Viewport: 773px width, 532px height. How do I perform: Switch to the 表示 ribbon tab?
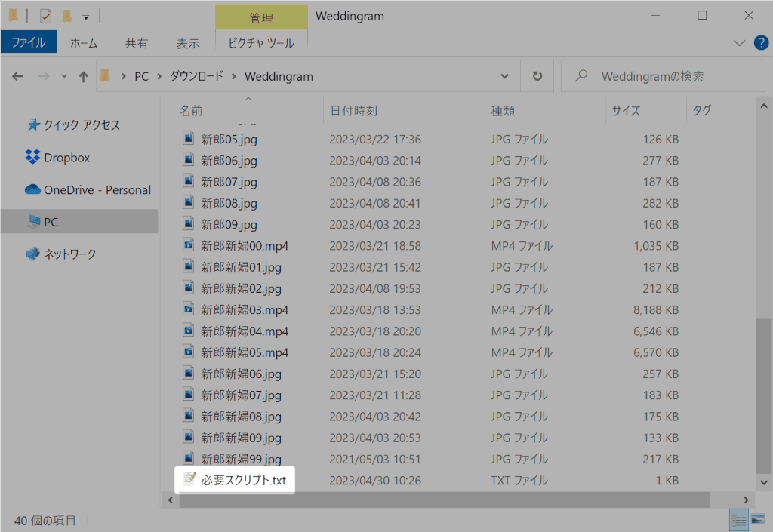pos(187,43)
